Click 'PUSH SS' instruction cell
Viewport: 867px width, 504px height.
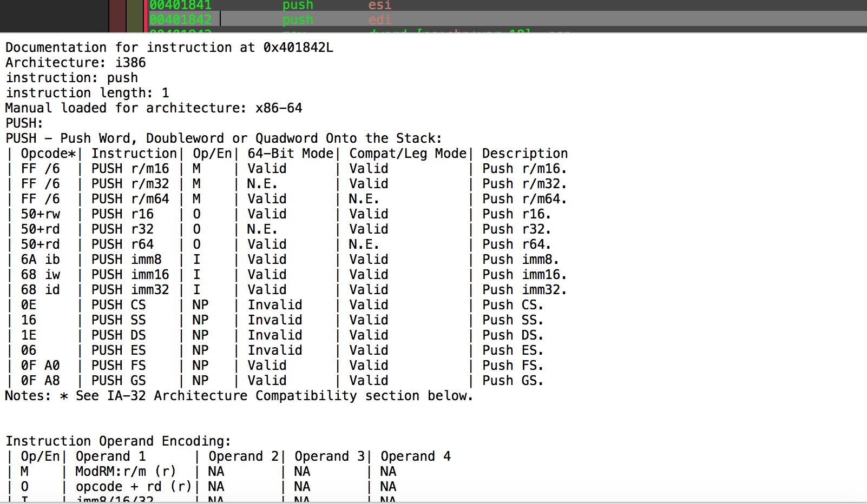click(119, 320)
